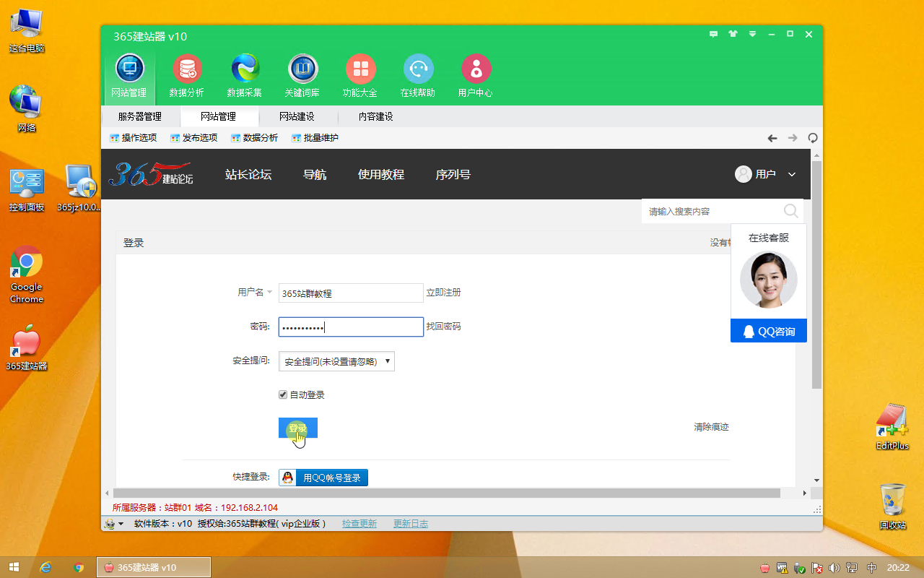
Task: Switch to 内容建设 tab
Action: (x=376, y=116)
